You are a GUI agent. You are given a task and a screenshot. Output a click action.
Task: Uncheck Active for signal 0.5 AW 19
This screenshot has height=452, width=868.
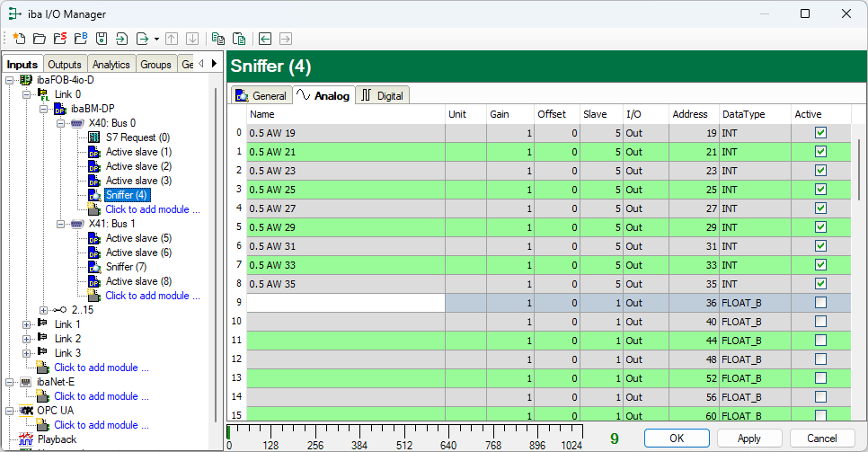[819, 133]
